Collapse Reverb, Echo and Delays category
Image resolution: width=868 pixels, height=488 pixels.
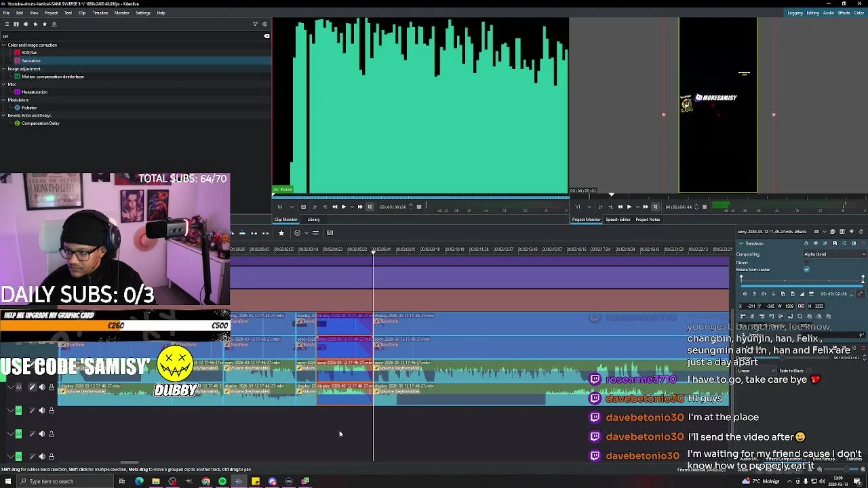(x=3, y=115)
